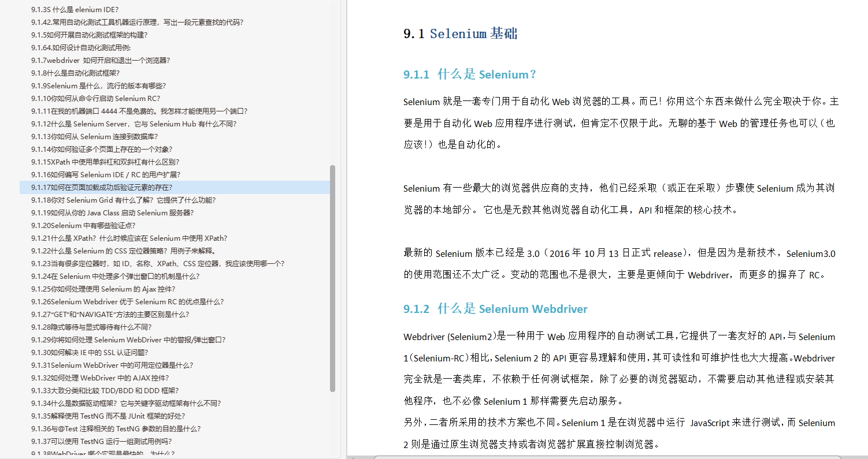Select 9.1.20 Selenium 中有哪些验证点
Image resolution: width=868 pixels, height=459 pixels.
tap(83, 225)
